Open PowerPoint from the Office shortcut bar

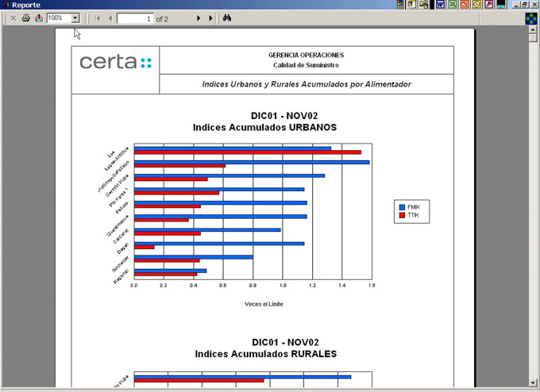[465, 5]
